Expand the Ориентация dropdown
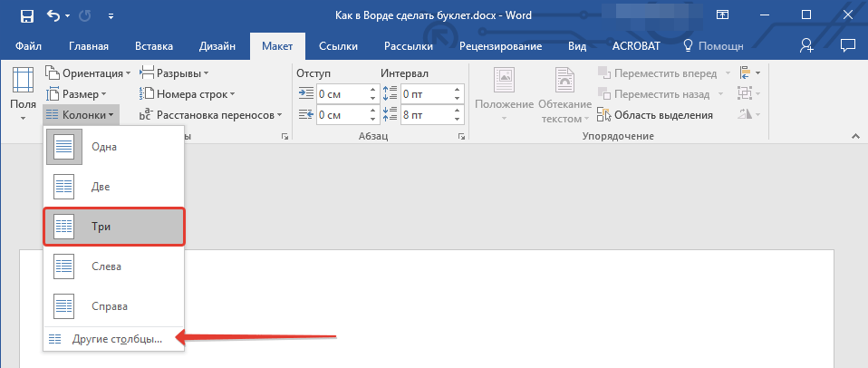868x368 pixels. [x=89, y=73]
